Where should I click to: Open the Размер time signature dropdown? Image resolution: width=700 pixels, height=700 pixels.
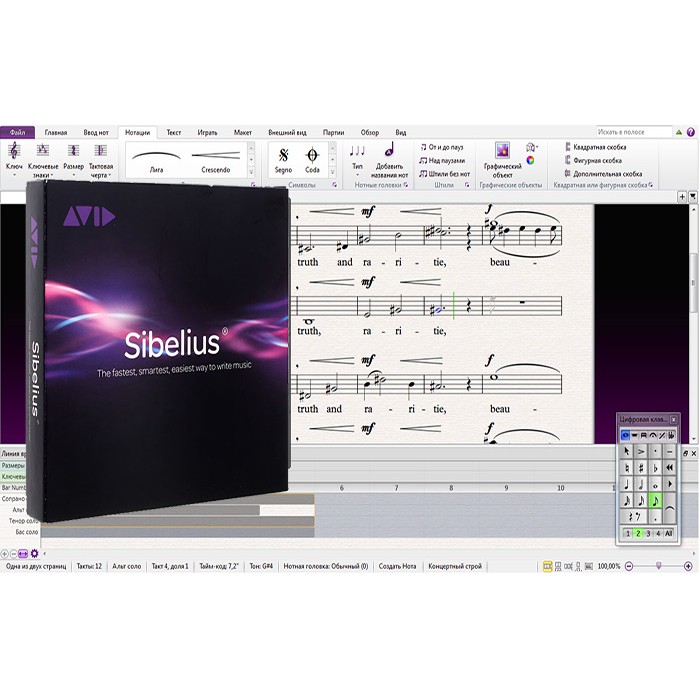pos(73,159)
